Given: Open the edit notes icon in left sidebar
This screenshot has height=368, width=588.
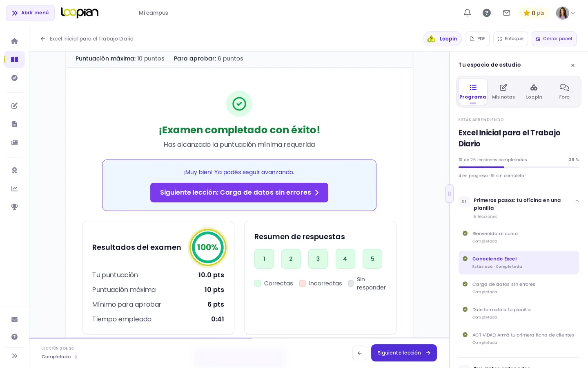Looking at the screenshot, I should [14, 106].
